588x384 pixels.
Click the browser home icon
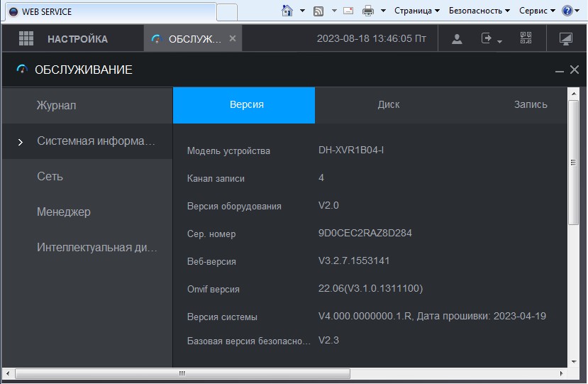287,11
